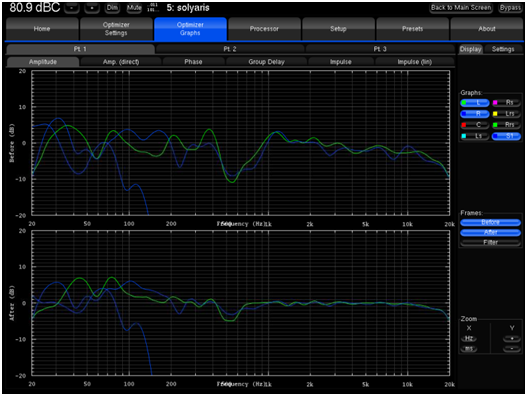
Task: Enable the magenta Rs channel graph
Action: (x=506, y=103)
